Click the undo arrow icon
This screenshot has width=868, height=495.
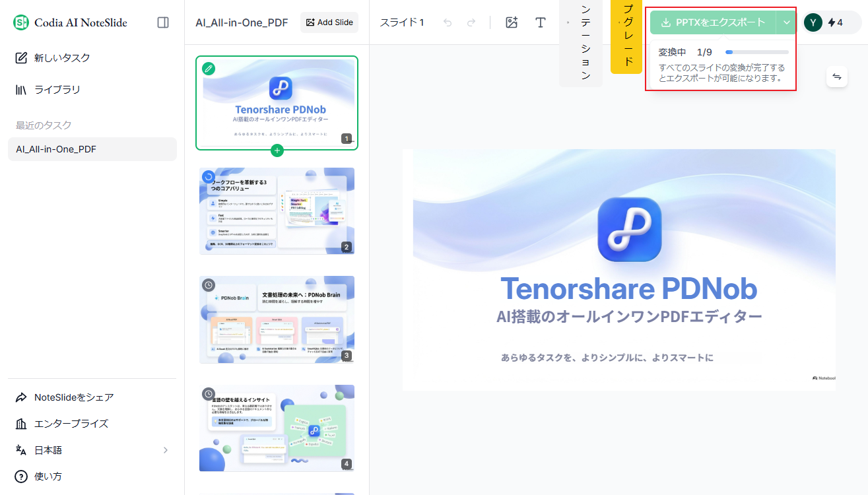coord(448,22)
